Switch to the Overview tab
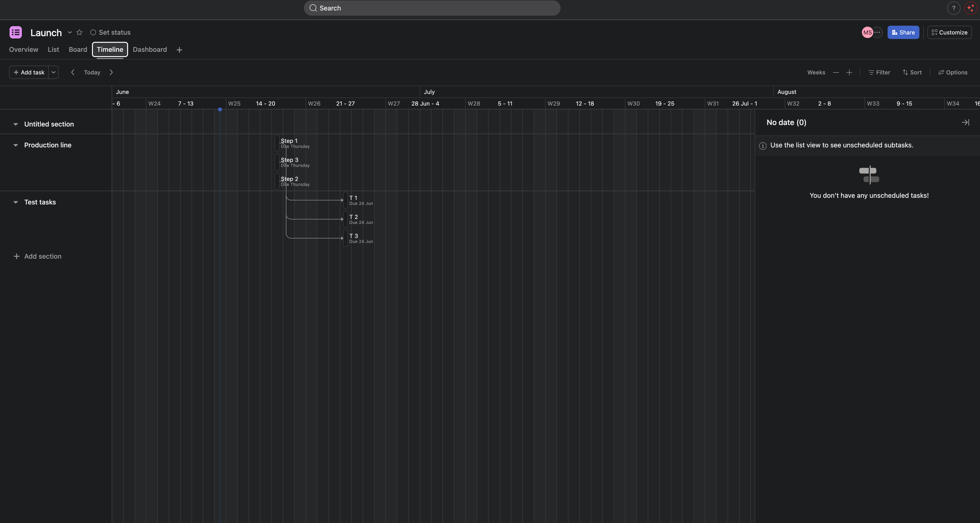The width and height of the screenshot is (980, 523). 24,49
